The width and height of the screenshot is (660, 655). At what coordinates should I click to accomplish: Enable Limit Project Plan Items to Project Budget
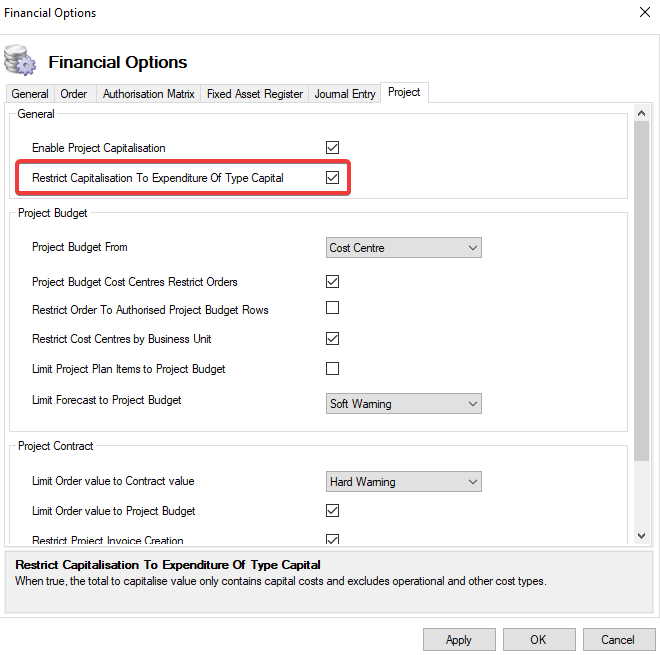pos(333,369)
